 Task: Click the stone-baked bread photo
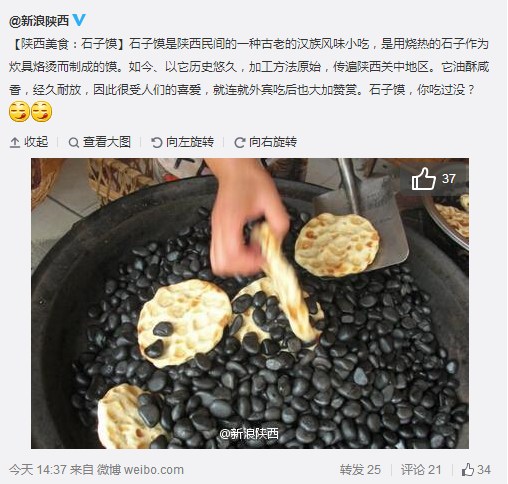250,303
